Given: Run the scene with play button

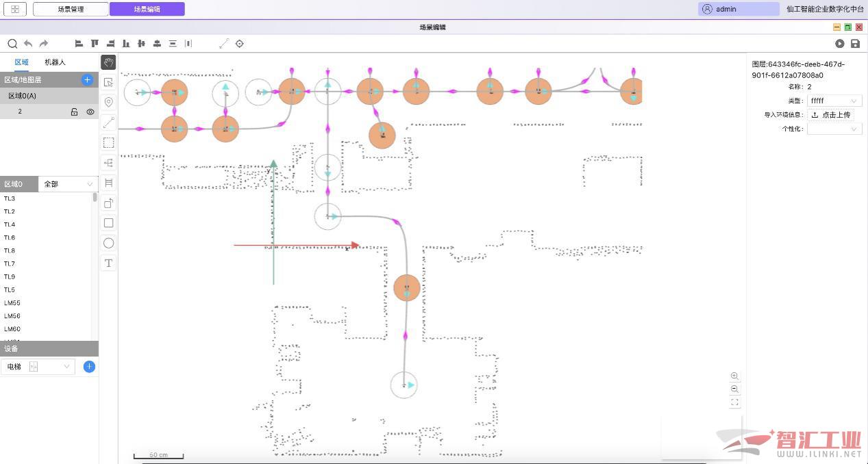Looking at the screenshot, I should point(840,44).
